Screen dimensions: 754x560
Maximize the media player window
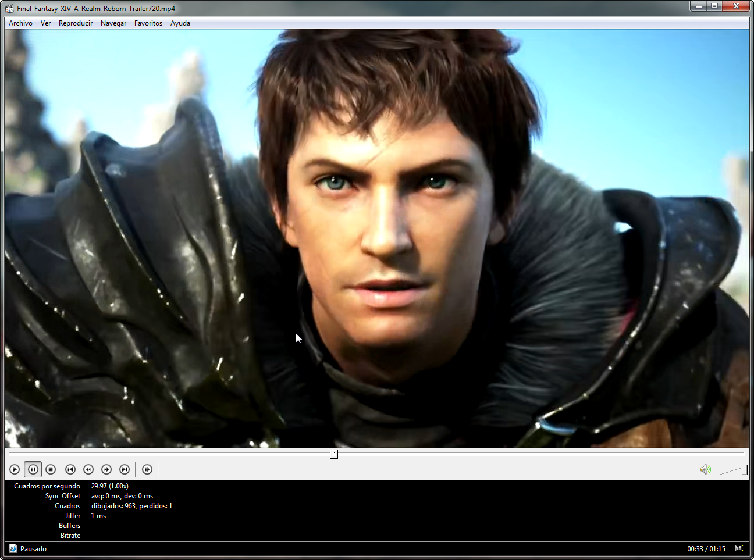[x=714, y=6]
